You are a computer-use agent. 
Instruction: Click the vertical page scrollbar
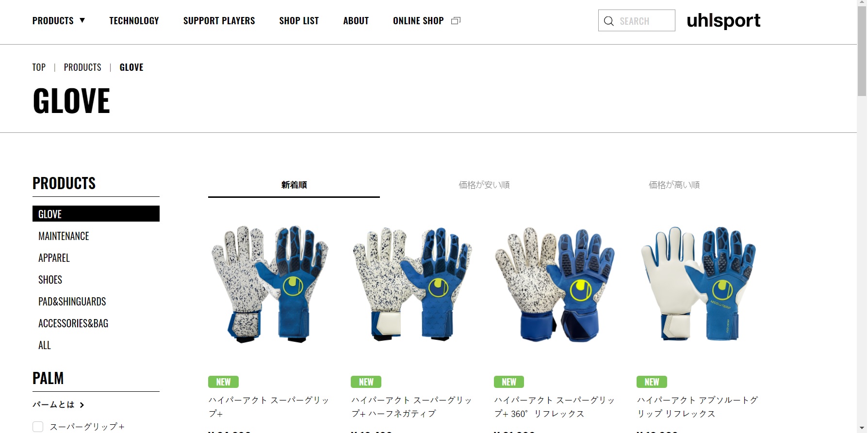click(862, 216)
